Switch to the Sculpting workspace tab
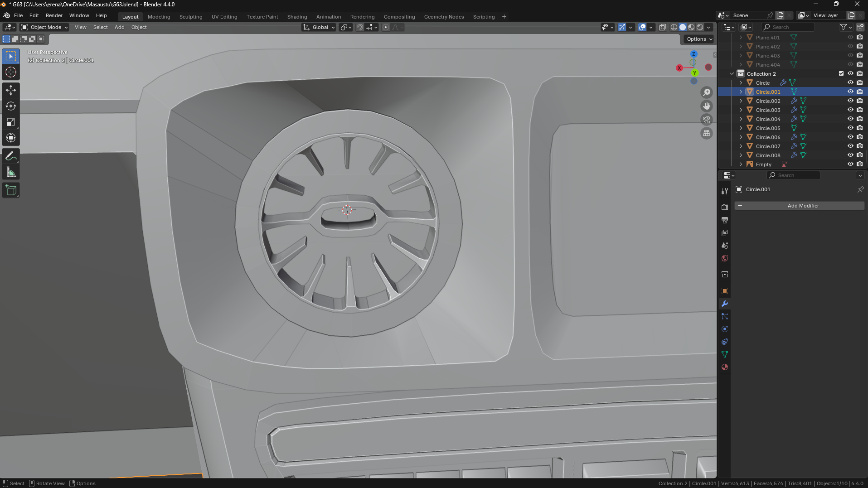868x488 pixels. tap(191, 17)
